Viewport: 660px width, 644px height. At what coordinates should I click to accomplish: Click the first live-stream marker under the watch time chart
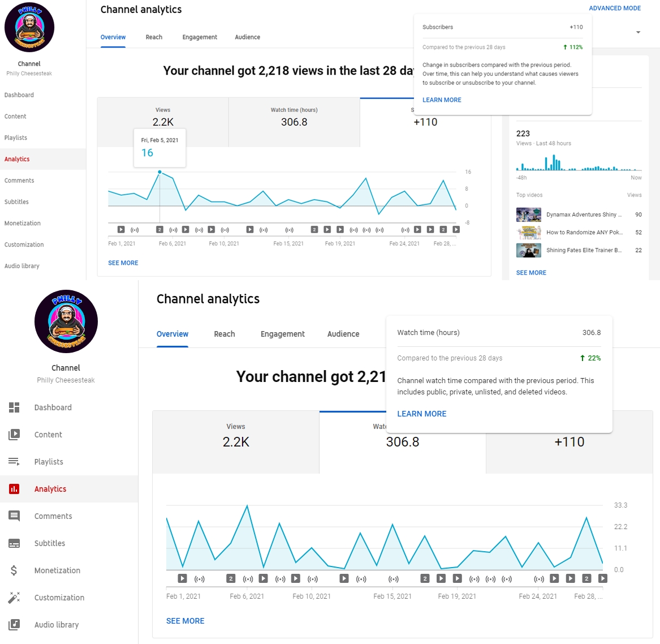point(200,579)
